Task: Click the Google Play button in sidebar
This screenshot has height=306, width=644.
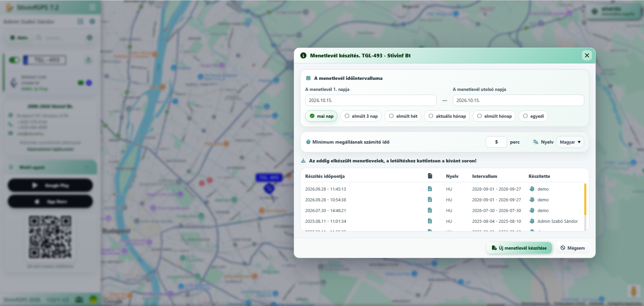Action: coord(50,185)
